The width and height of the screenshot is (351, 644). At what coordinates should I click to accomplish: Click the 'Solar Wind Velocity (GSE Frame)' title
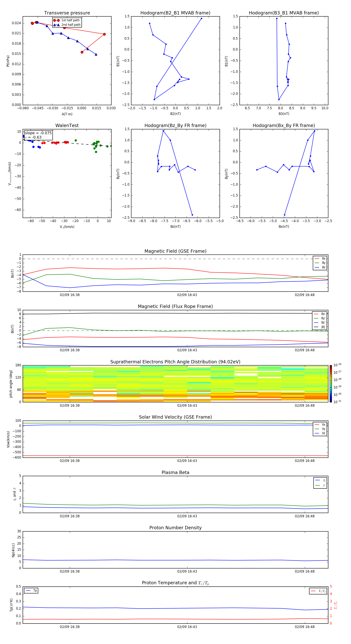pyautogui.click(x=175, y=417)
